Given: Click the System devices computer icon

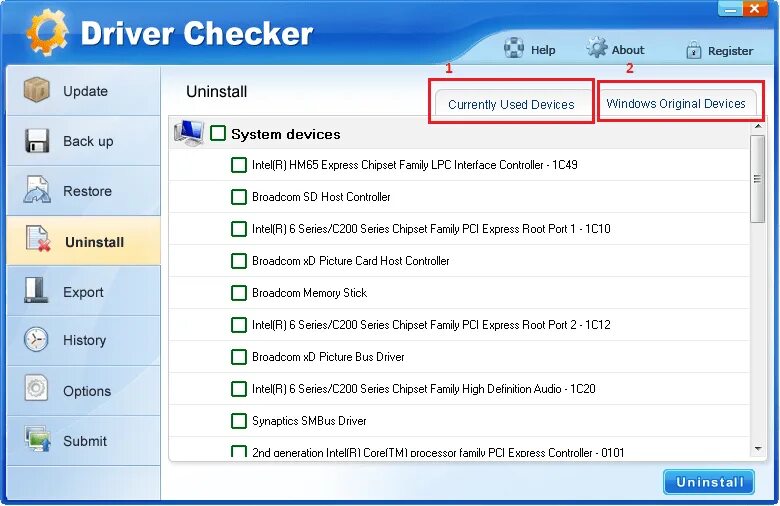Looking at the screenshot, I should 189,133.
